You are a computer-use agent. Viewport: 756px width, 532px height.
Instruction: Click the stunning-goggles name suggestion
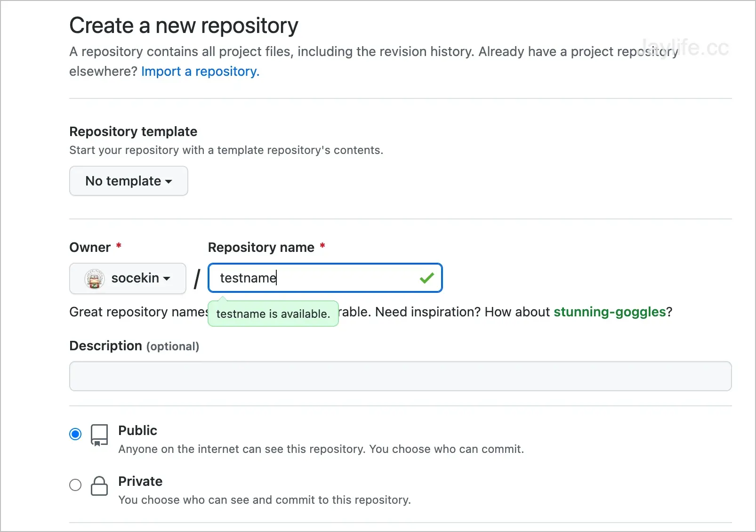tap(610, 312)
